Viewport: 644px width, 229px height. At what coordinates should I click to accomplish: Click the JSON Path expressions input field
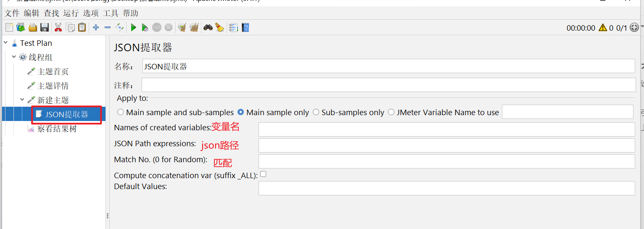(446, 145)
